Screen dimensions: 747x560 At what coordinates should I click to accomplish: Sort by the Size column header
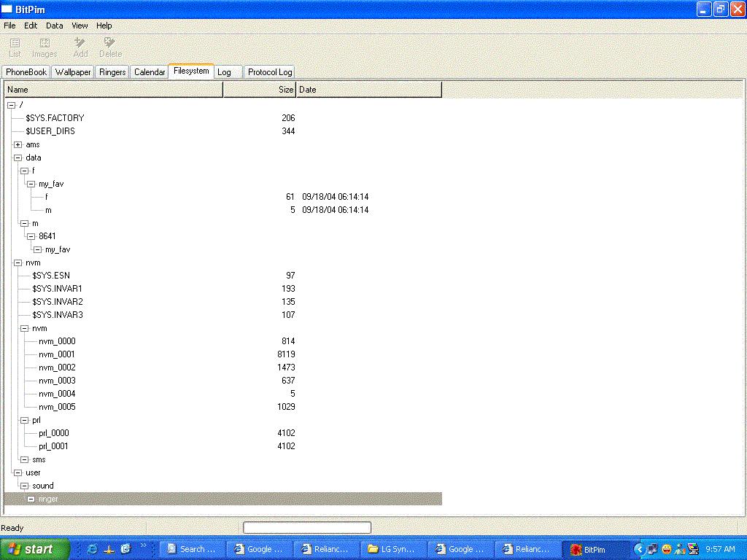259,90
